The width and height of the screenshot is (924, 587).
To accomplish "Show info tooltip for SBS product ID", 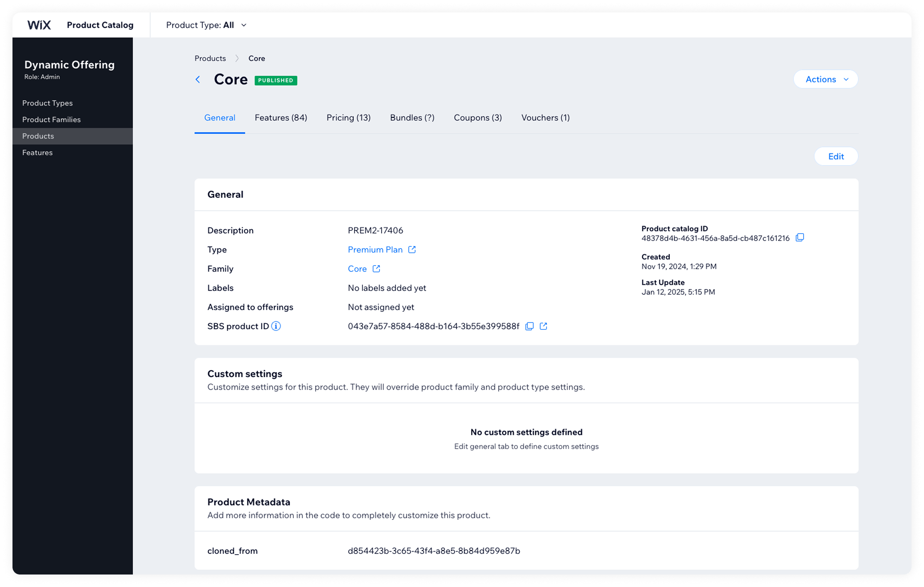I will (x=276, y=326).
